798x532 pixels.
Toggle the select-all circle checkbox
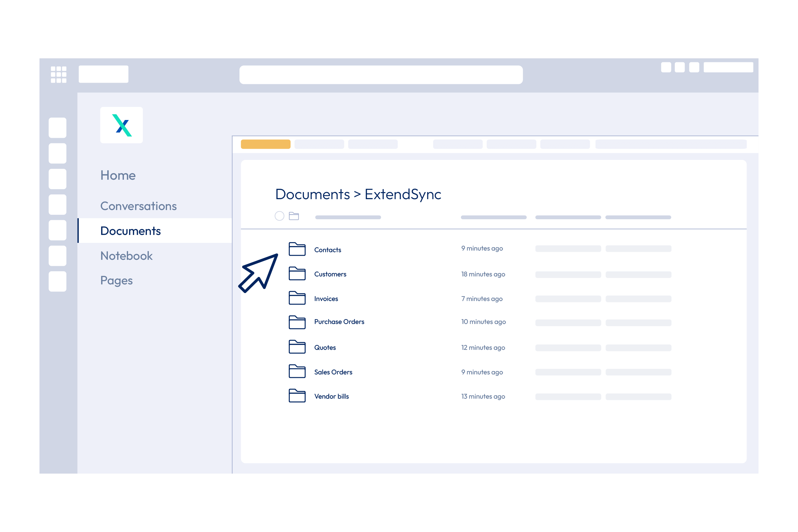[279, 216]
